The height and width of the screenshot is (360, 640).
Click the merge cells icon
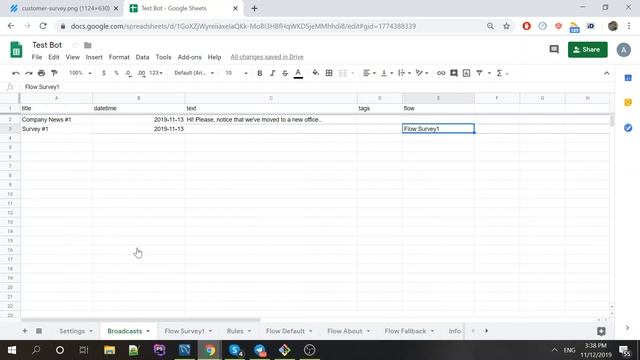point(343,73)
